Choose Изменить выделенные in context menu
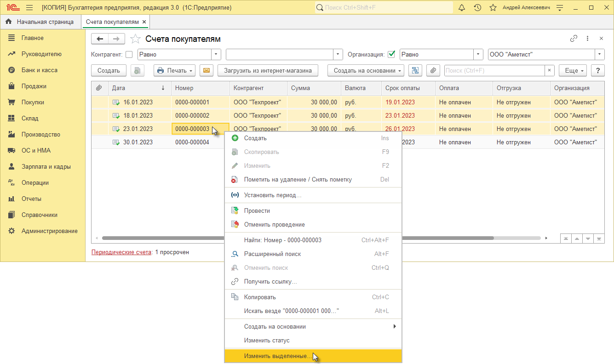This screenshot has width=614, height=364. point(313,356)
